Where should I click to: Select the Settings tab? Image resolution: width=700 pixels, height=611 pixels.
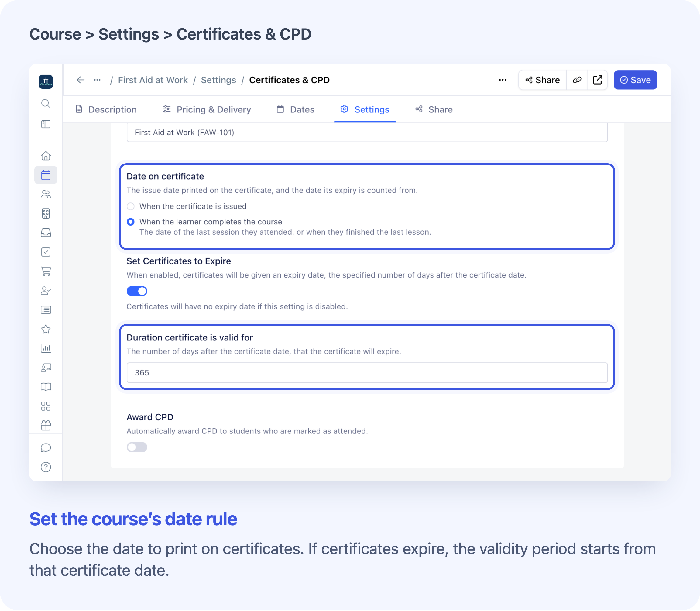click(365, 109)
